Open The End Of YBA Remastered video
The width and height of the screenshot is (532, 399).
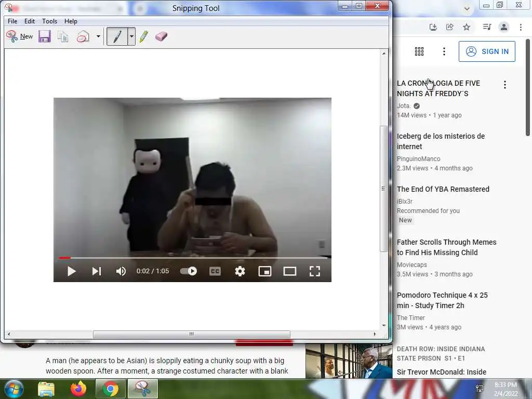(x=443, y=189)
